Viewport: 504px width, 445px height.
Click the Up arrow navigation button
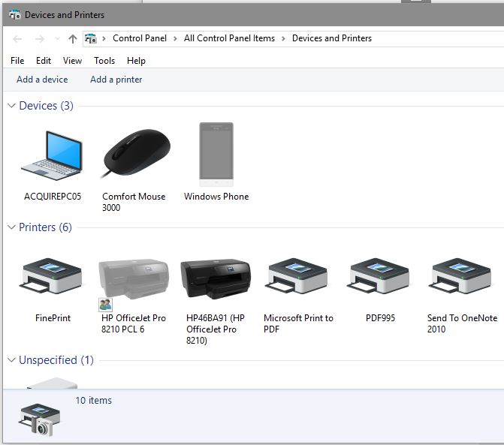72,39
